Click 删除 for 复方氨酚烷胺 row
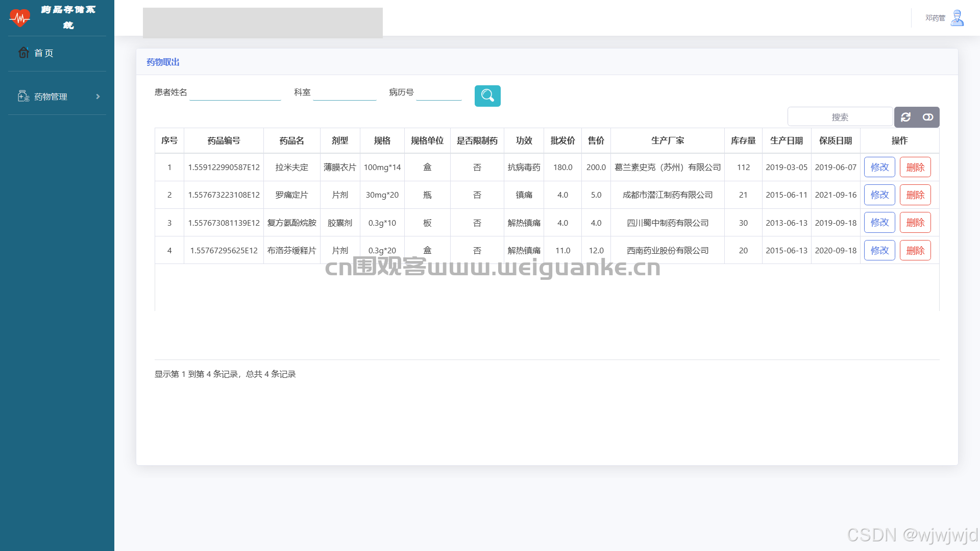This screenshot has height=551, width=980. (915, 223)
